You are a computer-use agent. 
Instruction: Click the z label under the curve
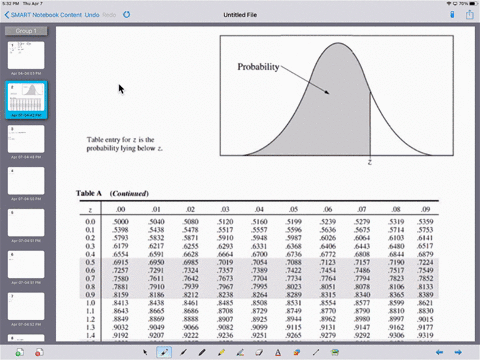(370, 162)
